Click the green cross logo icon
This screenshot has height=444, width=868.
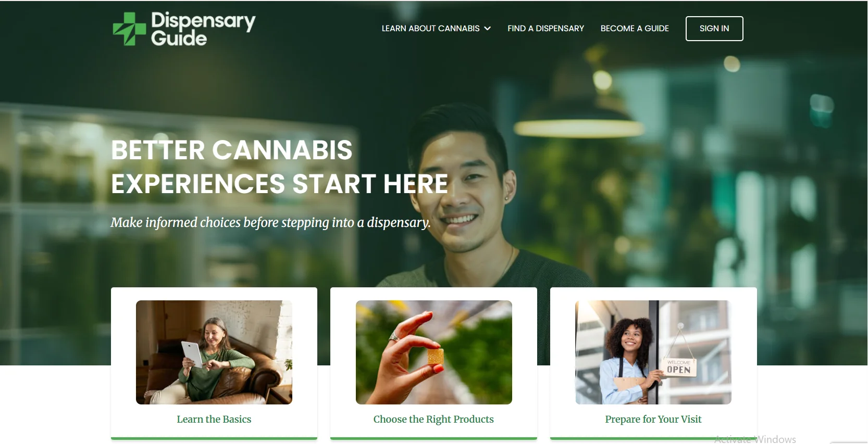[x=129, y=29]
